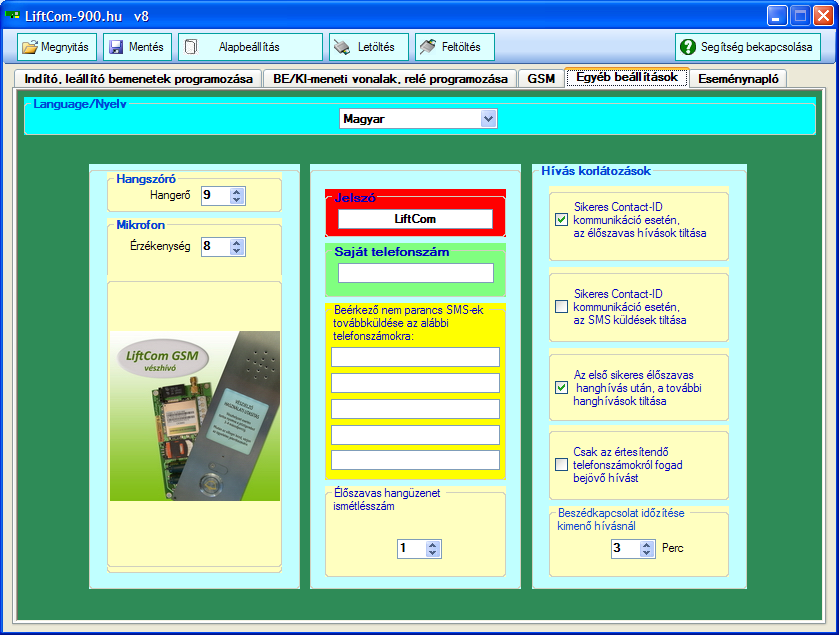This screenshot has height=635, width=839.
Task: Click the first SMS forwarding phone number field
Action: 415,357
